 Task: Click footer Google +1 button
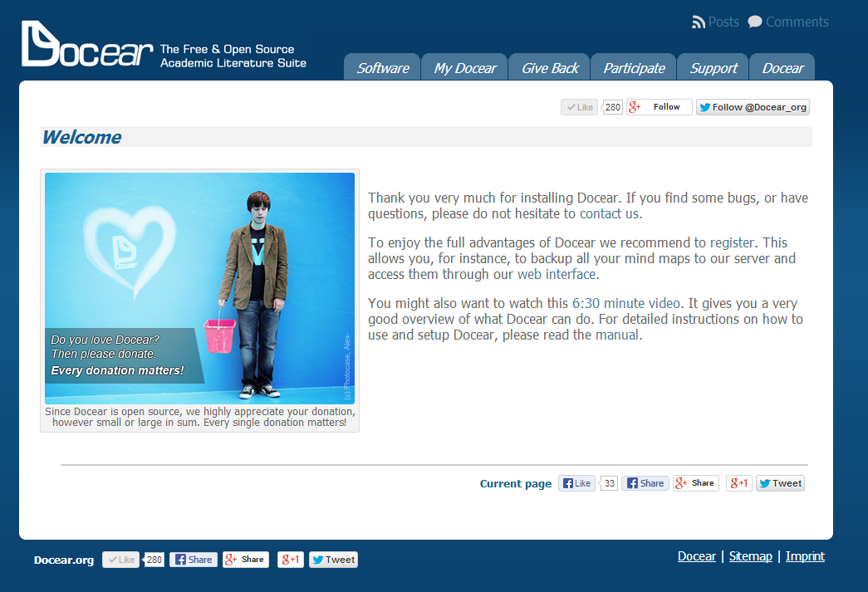pos(290,560)
